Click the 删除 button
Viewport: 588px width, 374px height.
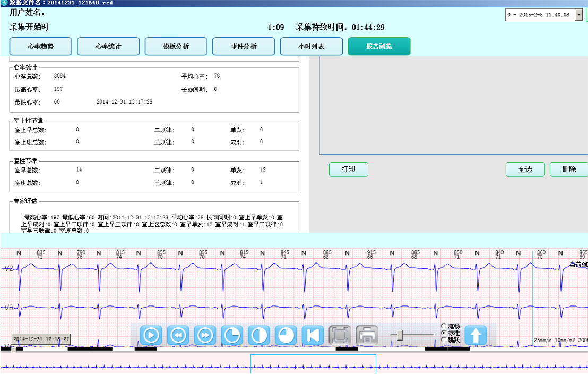point(569,169)
